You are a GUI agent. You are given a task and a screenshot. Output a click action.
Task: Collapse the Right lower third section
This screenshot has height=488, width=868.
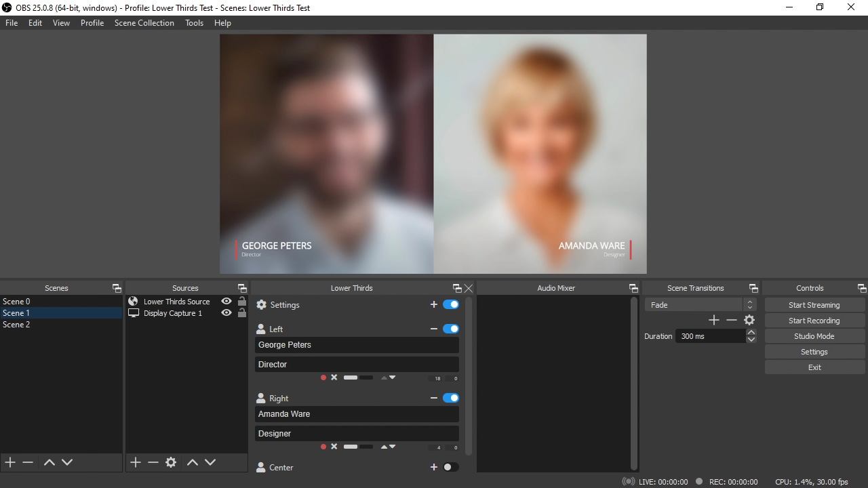pos(433,398)
